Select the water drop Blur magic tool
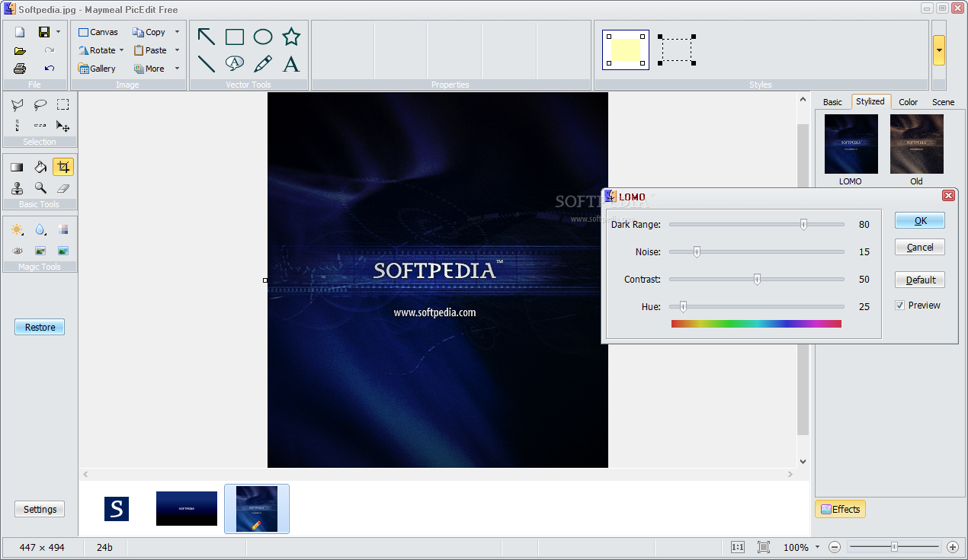 (40, 229)
